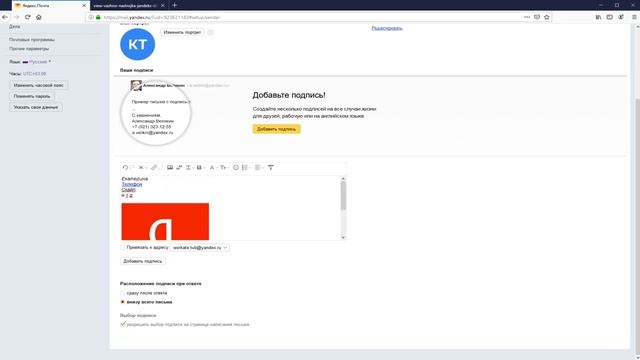The width and height of the screenshot is (640, 360).
Task: Click the yellow add signature button
Action: (x=276, y=129)
